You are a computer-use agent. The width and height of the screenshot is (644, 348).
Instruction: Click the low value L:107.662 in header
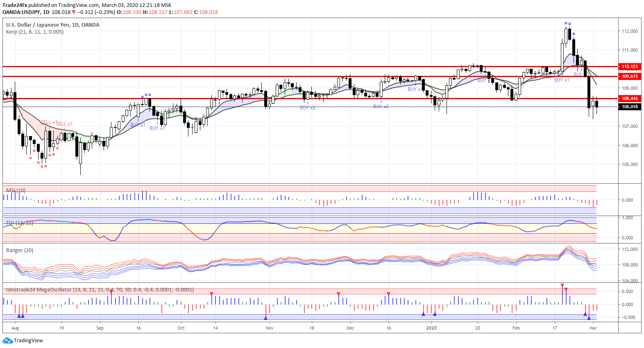181,12
